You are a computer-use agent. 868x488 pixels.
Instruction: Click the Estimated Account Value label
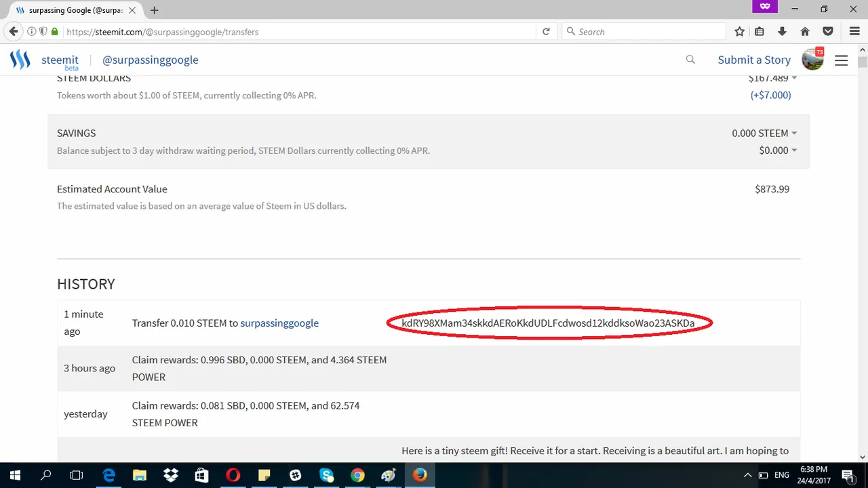pyautogui.click(x=112, y=189)
